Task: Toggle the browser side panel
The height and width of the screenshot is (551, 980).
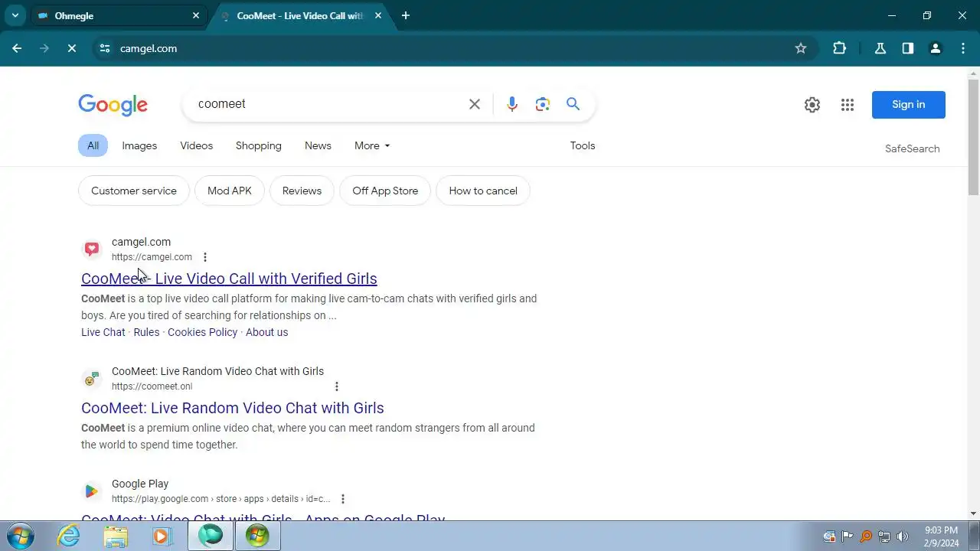Action: [x=908, y=48]
